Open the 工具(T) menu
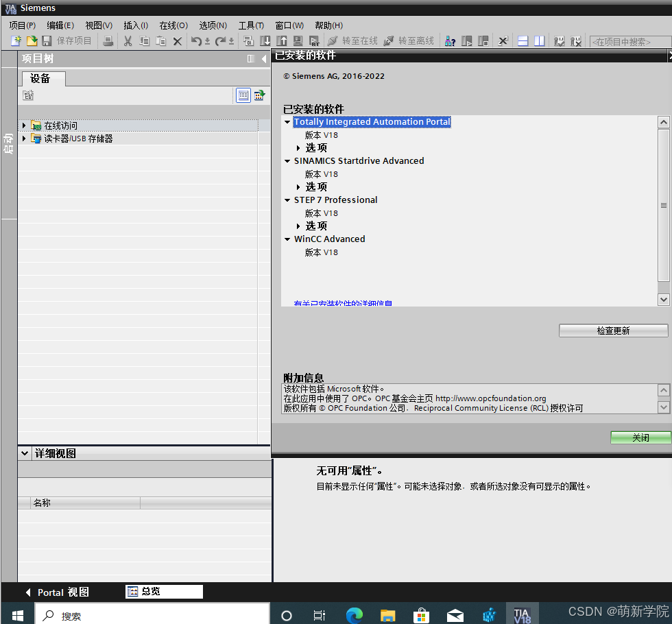Image resolution: width=672 pixels, height=624 pixels. (x=251, y=25)
